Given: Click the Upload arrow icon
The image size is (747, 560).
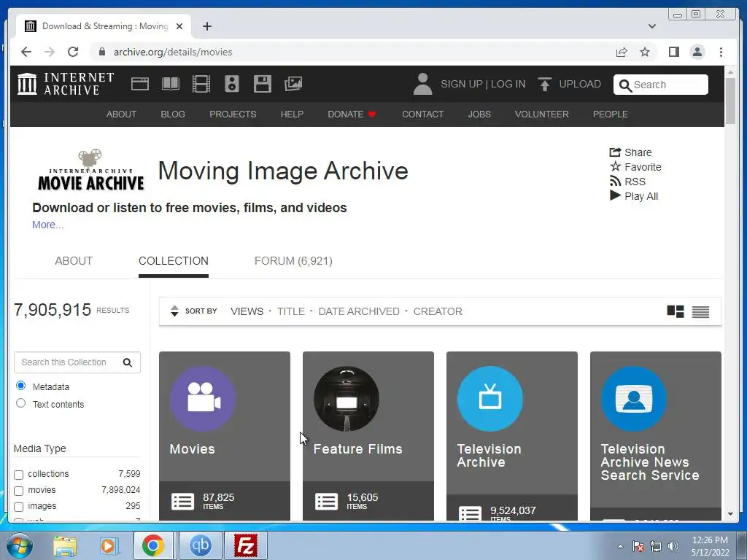Looking at the screenshot, I should [544, 84].
